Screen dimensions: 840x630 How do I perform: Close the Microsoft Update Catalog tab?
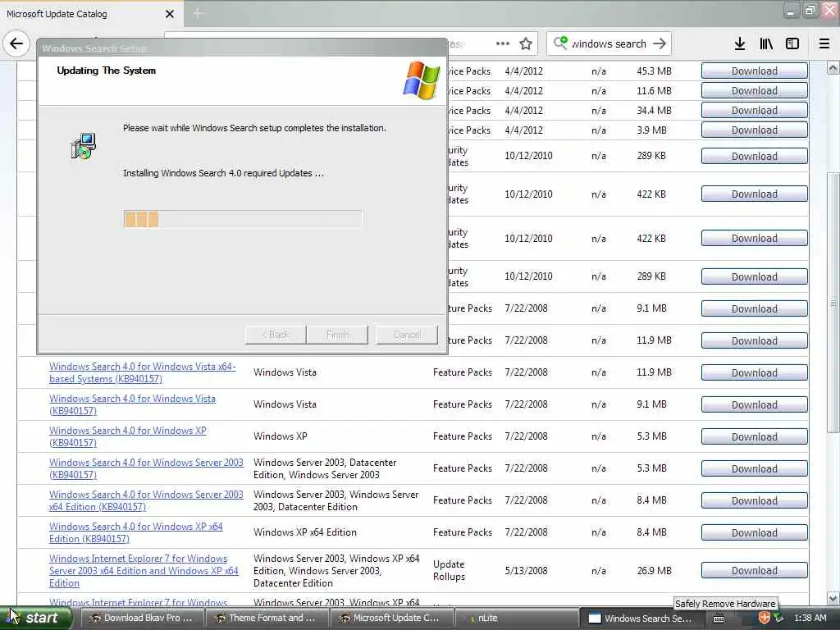[x=169, y=14]
